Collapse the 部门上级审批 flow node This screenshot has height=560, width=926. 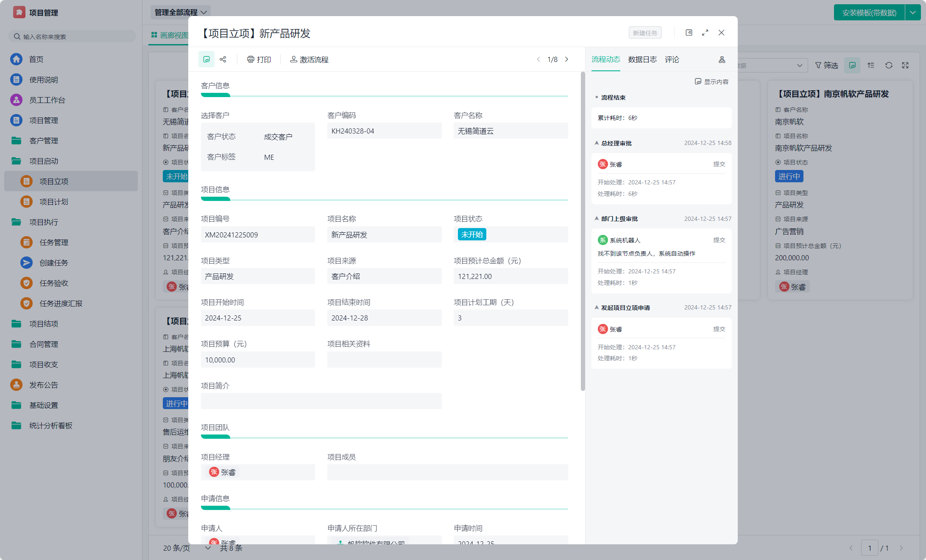597,219
